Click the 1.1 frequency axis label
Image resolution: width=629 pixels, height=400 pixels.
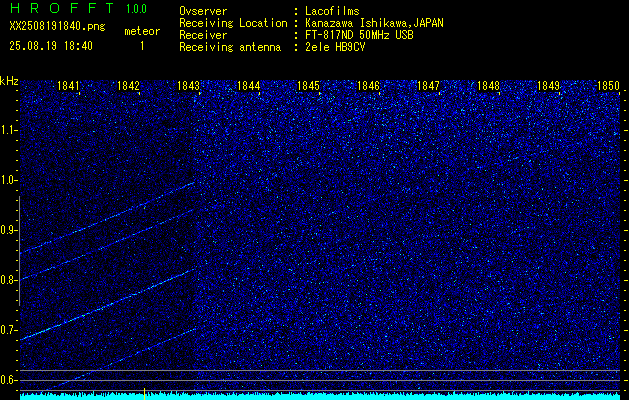coord(8,130)
